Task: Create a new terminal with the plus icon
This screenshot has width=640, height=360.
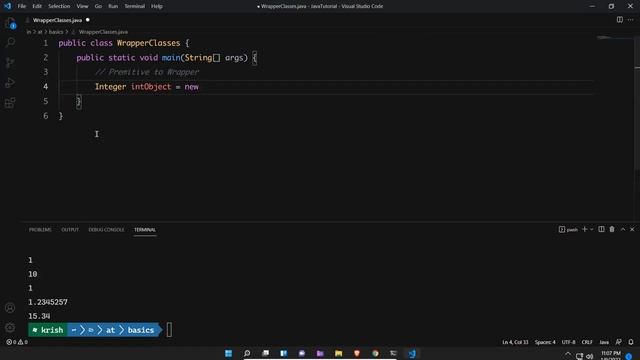Action: pyautogui.click(x=584, y=229)
